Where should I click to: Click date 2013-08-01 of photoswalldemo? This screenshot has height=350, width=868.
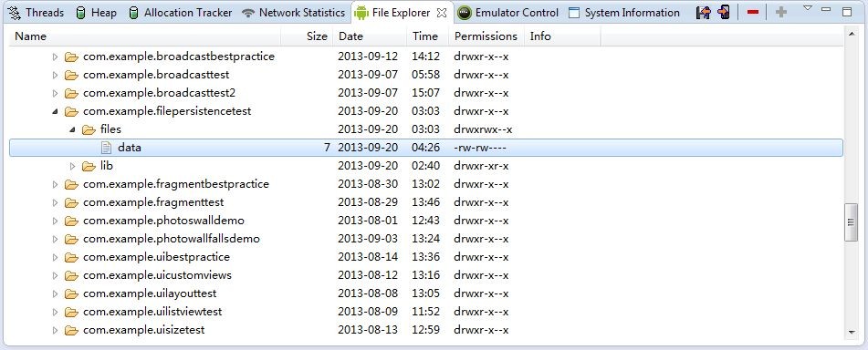pyautogui.click(x=368, y=221)
